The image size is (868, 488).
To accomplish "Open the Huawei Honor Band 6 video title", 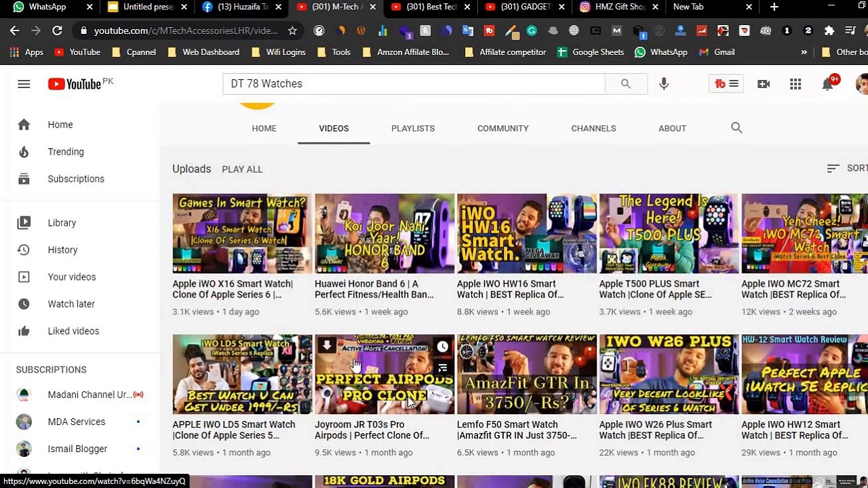I will pyautogui.click(x=374, y=289).
